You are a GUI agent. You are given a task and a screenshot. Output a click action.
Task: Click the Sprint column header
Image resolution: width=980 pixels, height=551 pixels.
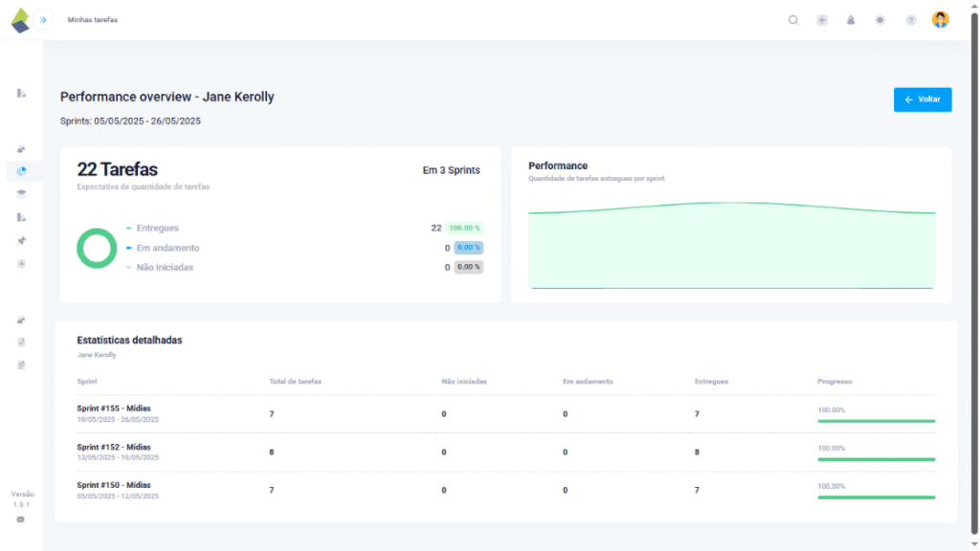(x=87, y=382)
